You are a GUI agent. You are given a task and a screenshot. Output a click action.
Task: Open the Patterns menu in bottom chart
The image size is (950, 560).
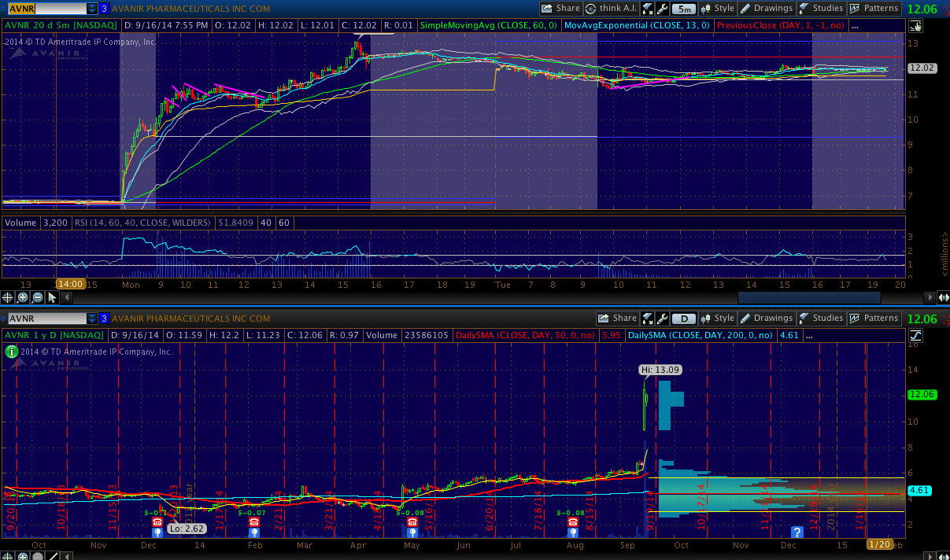point(874,319)
